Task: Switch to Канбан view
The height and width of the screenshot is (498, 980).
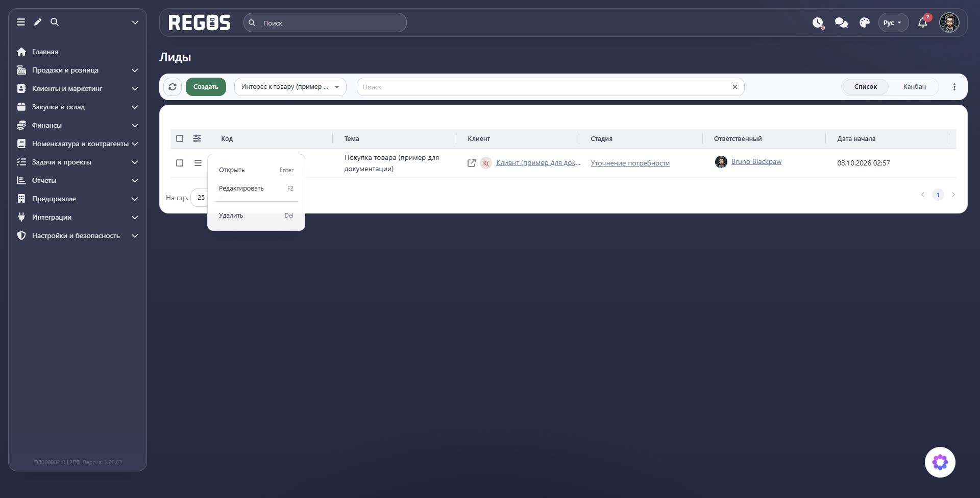Action: click(x=914, y=87)
